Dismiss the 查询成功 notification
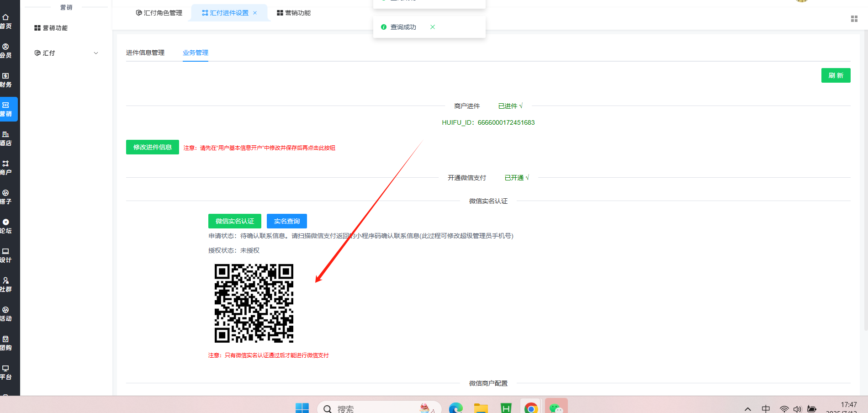The height and width of the screenshot is (413, 868). 432,27
